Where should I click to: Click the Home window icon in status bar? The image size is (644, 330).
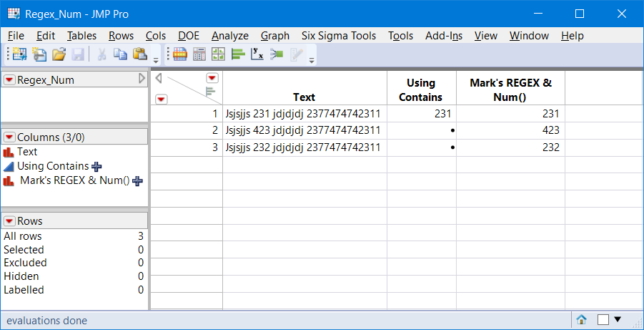pos(582,319)
